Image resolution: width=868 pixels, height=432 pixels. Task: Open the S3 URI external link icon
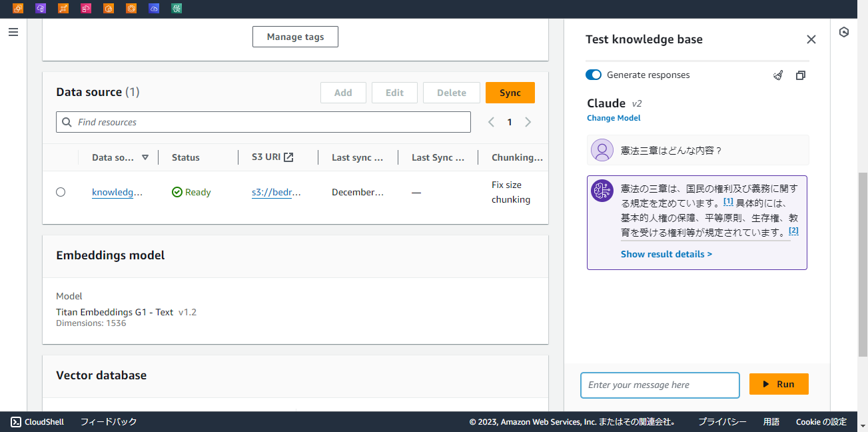click(288, 157)
